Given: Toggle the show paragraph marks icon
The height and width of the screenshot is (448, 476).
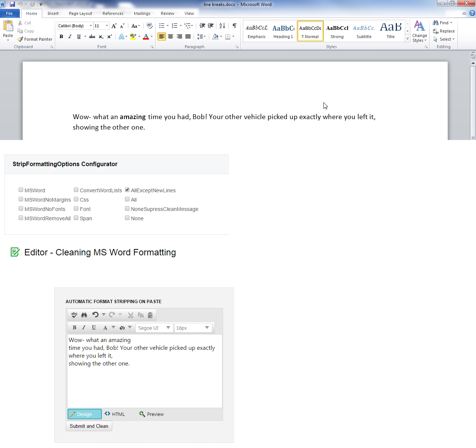Looking at the screenshot, I should point(234,26).
